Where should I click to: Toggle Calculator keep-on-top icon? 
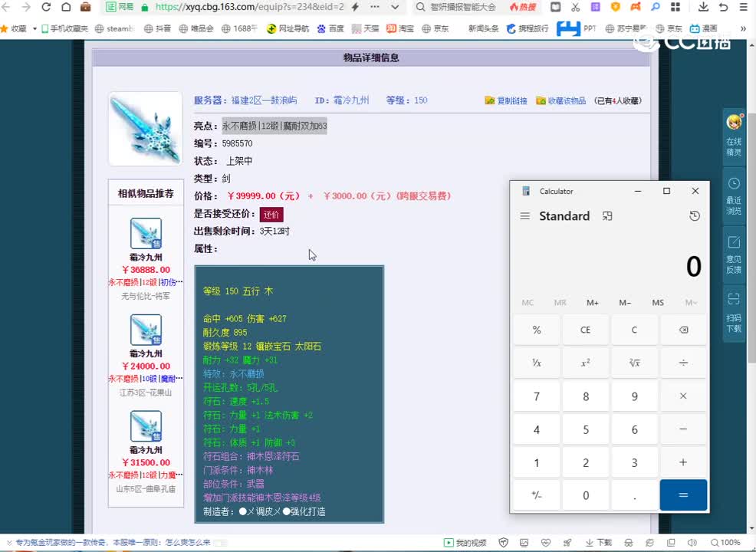pyautogui.click(x=607, y=216)
